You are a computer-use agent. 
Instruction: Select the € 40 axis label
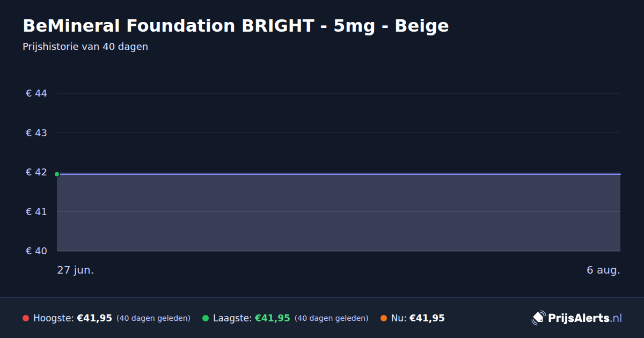36,251
